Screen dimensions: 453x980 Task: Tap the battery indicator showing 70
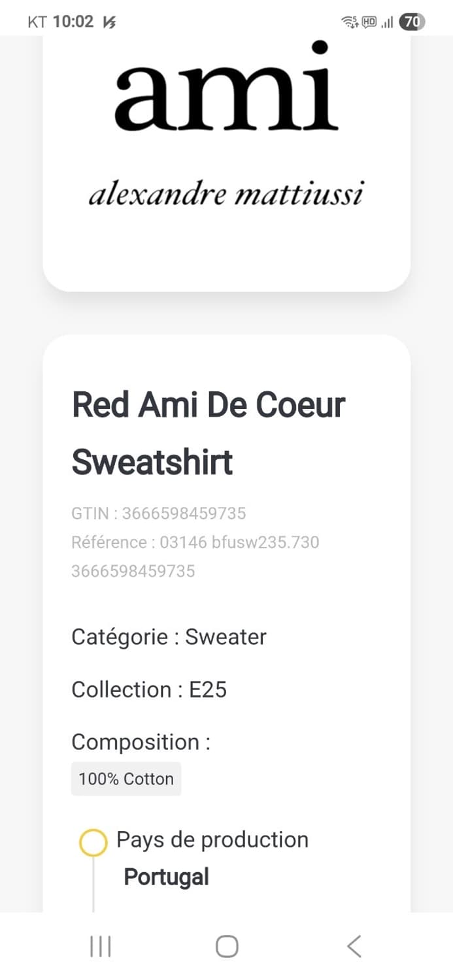(412, 22)
